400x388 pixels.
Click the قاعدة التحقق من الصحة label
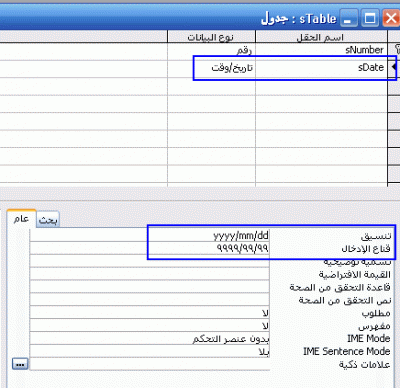[340, 287]
